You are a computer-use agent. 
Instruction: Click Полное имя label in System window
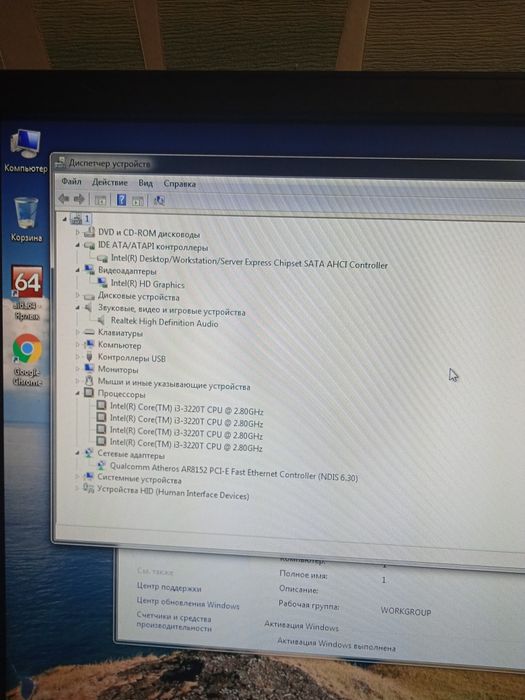303,575
